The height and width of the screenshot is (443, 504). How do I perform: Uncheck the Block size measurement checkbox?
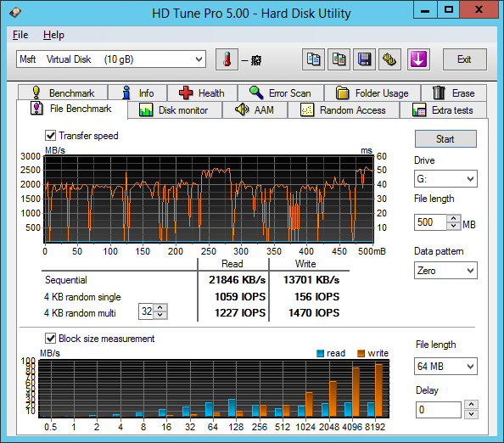coord(50,339)
